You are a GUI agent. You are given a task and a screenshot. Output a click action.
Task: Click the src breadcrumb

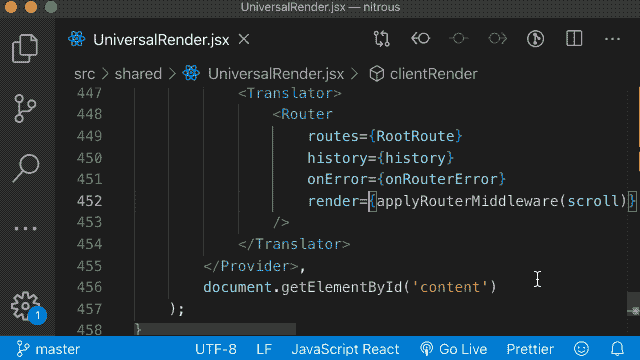(x=84, y=74)
